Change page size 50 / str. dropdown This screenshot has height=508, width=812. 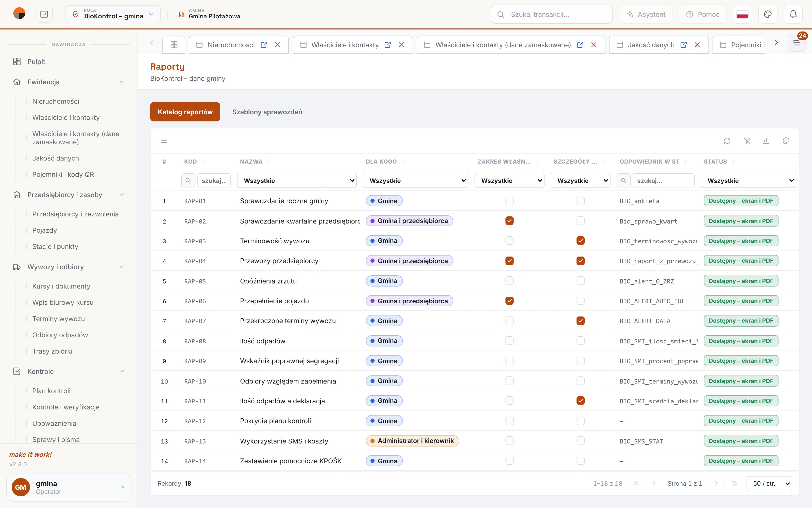tap(769, 483)
